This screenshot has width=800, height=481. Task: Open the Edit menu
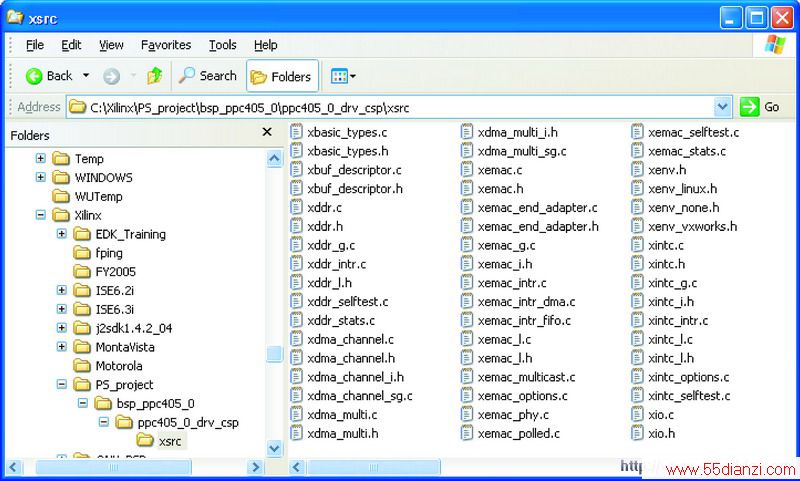click(71, 45)
